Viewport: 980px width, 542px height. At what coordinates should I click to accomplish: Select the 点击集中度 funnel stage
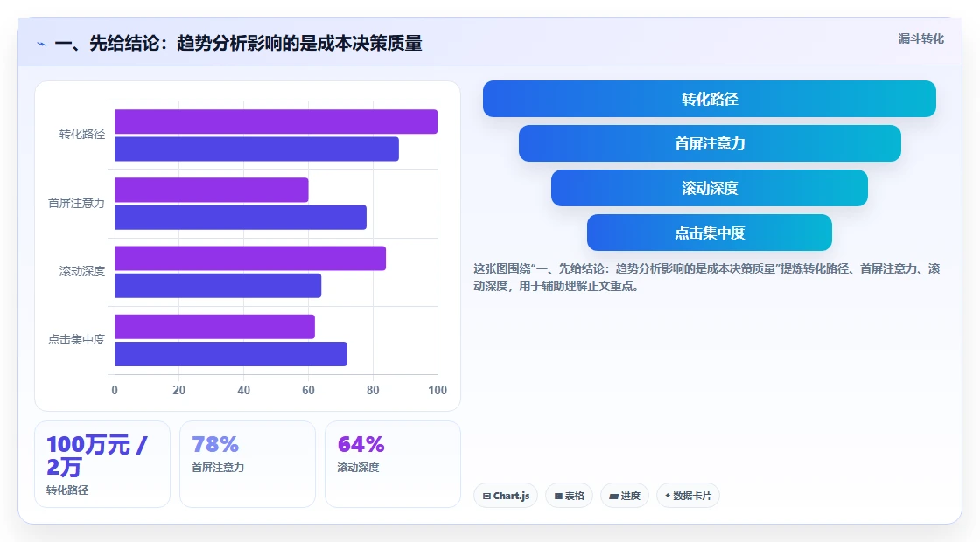tap(710, 233)
